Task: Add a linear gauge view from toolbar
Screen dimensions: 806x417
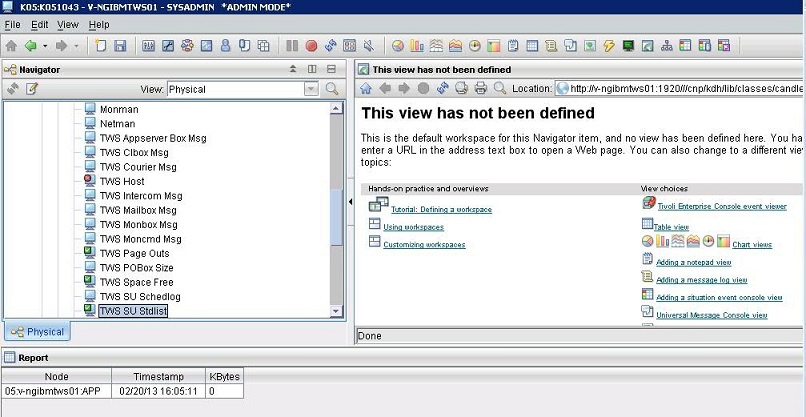Action: (493, 46)
